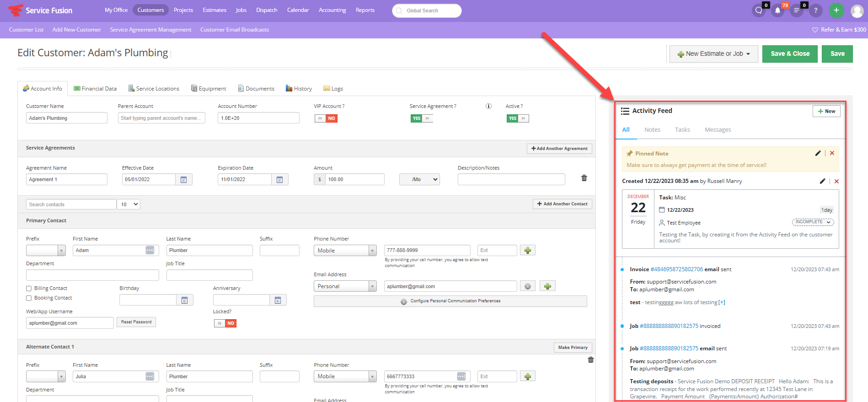Image resolution: width=868 pixels, height=402 pixels.
Task: Click the Global Search field
Action: point(427,11)
